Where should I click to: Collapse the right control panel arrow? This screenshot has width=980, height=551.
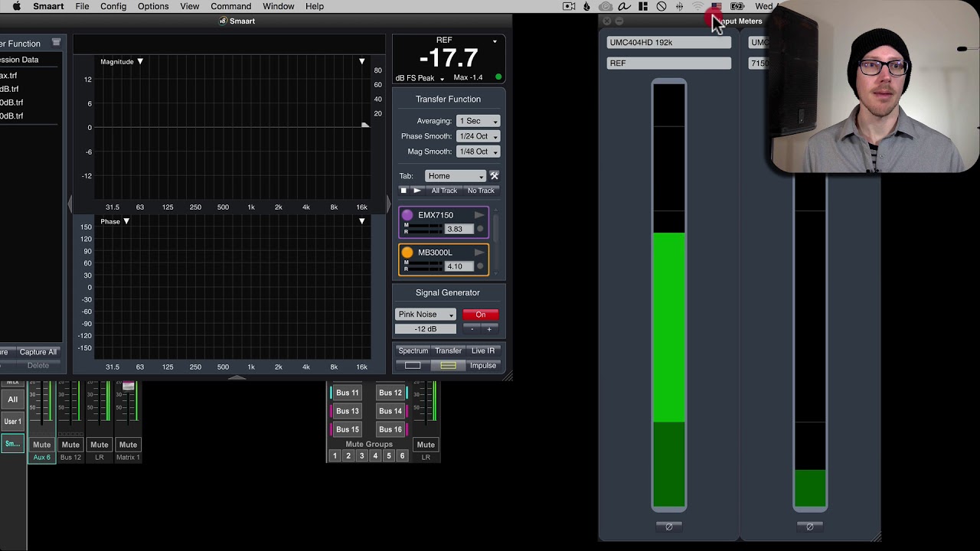pyautogui.click(x=388, y=205)
